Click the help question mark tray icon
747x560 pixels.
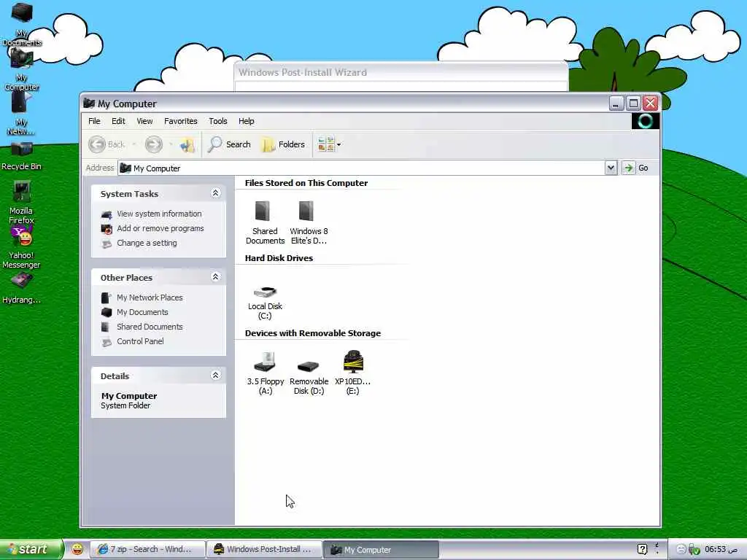642,549
